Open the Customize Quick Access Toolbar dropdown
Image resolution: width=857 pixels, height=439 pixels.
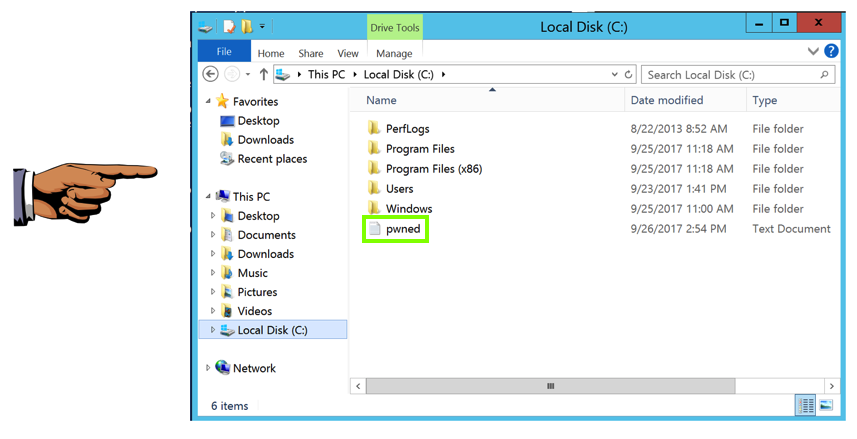pos(262,26)
